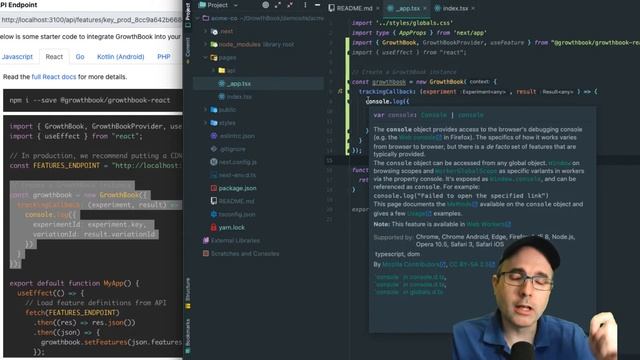This screenshot has height=360, width=640.
Task: Click the Collapse All icon in Project panel
Action: coord(290,5)
